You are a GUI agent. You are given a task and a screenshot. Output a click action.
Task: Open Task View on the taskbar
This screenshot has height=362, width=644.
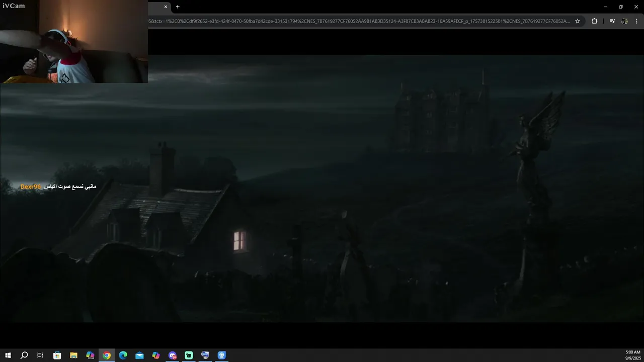click(40, 355)
